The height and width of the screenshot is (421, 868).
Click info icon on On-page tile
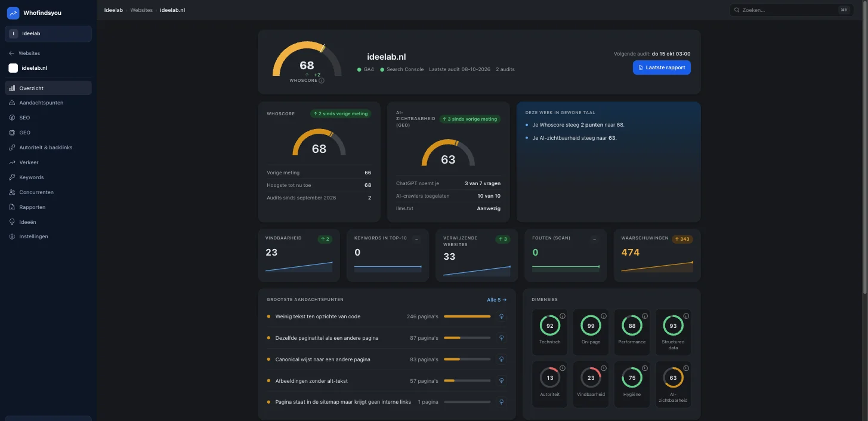click(x=603, y=316)
